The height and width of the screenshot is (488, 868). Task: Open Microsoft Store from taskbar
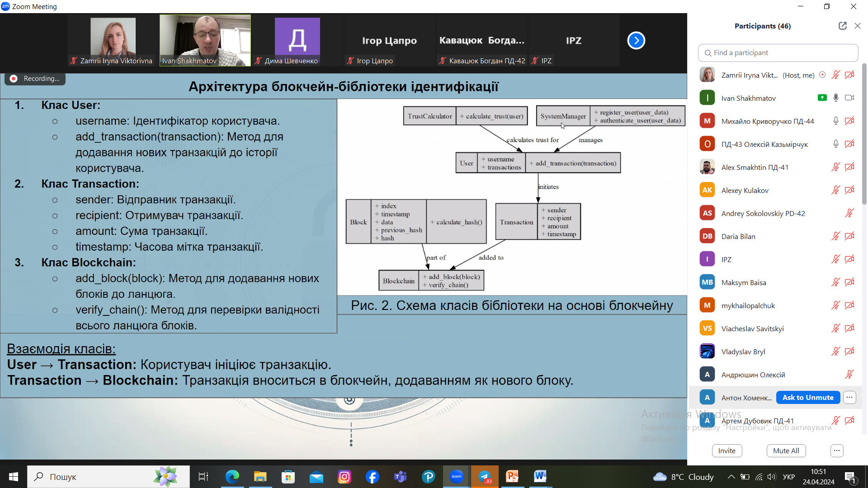pos(288,477)
